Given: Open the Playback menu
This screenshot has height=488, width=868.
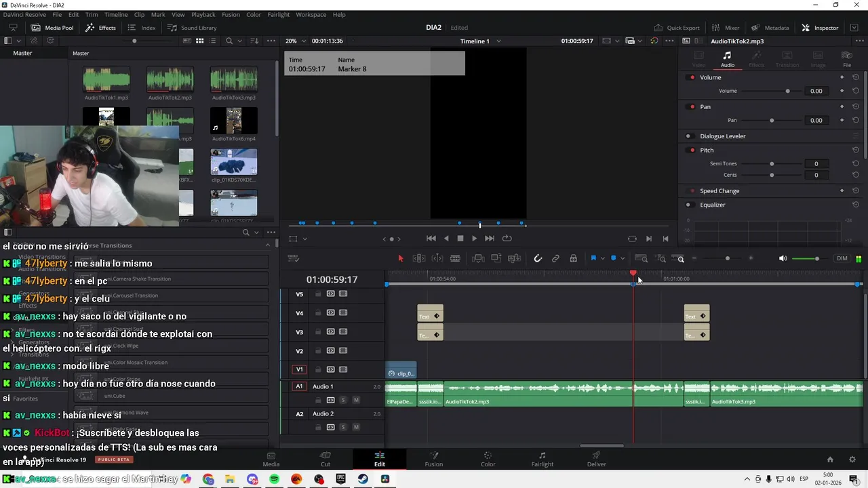Looking at the screenshot, I should (x=203, y=14).
